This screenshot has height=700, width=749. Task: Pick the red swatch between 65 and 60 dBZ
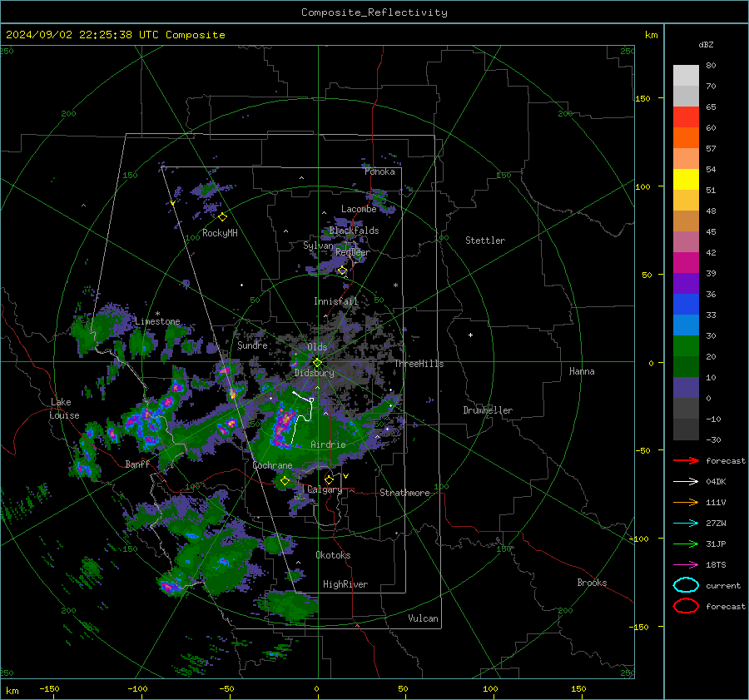coord(686,117)
